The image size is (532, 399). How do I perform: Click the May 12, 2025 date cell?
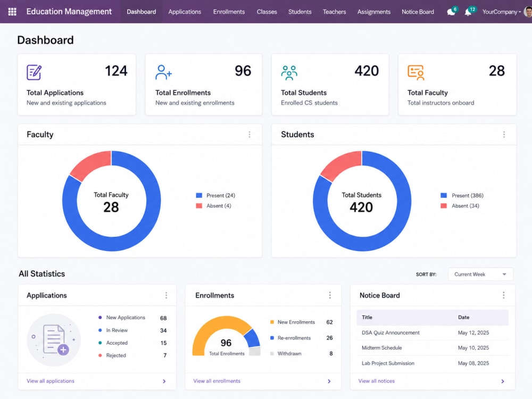coord(473,332)
